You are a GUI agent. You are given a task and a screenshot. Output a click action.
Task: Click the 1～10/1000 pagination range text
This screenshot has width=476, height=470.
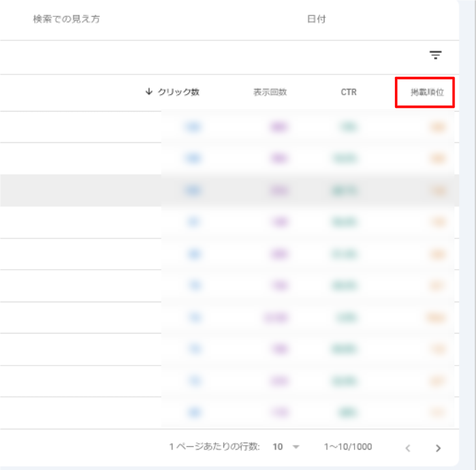pyautogui.click(x=348, y=447)
